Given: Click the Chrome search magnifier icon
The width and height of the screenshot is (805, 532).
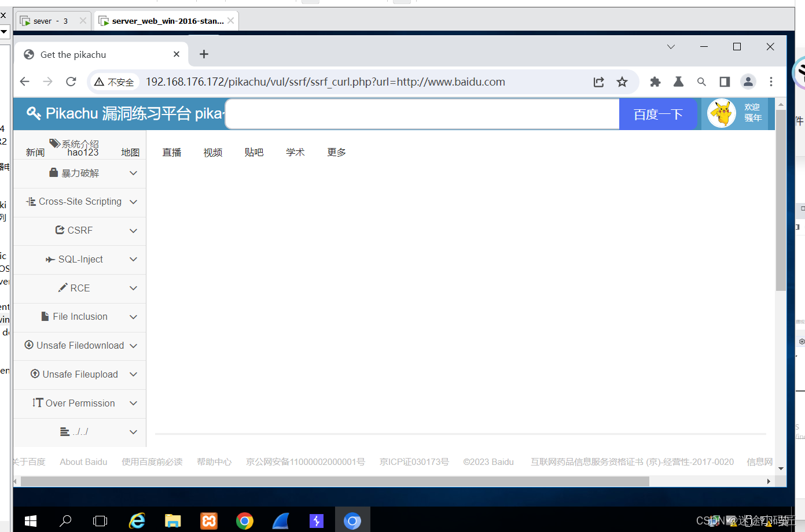Looking at the screenshot, I should tap(701, 82).
